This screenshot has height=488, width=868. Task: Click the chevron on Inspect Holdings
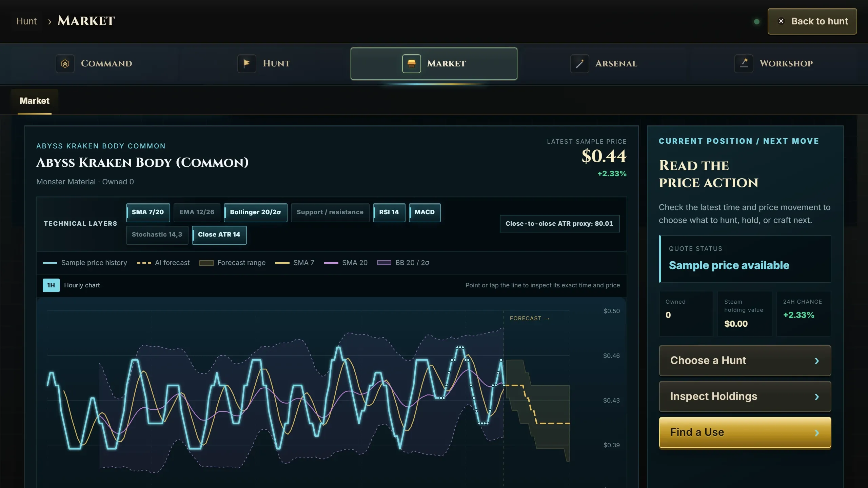817,397
